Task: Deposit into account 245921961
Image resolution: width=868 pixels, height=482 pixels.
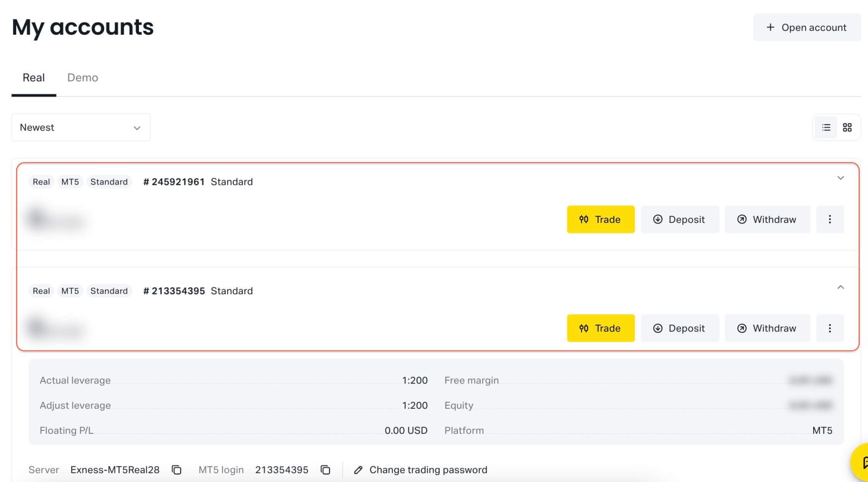Action: (680, 220)
